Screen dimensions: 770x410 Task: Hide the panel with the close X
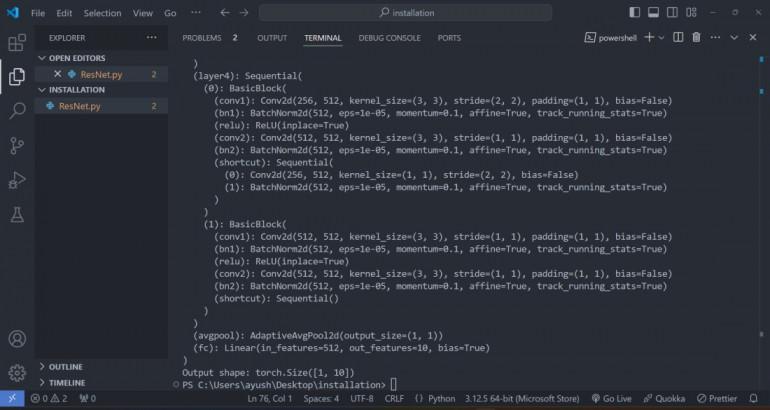pyautogui.click(x=753, y=37)
